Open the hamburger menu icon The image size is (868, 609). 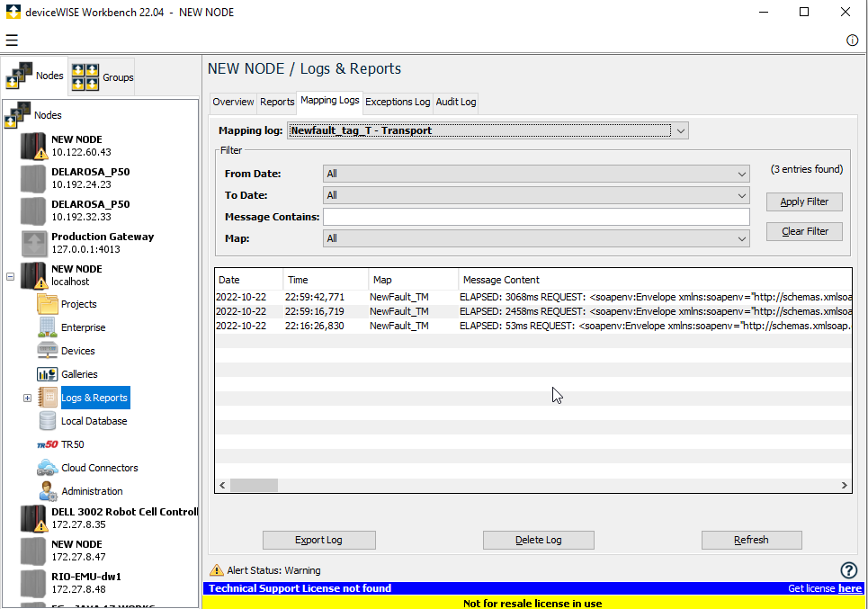coord(12,40)
